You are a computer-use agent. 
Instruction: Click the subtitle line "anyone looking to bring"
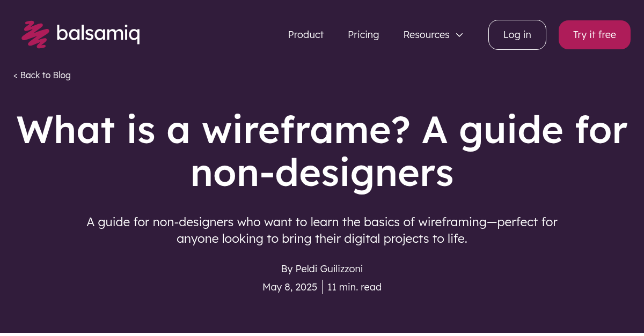(x=322, y=239)
